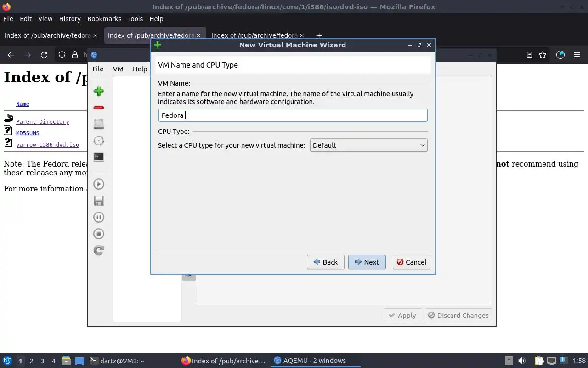Screen dimensions: 588x368
Task: Click Firefox forward arrow button
Action: (x=28, y=55)
